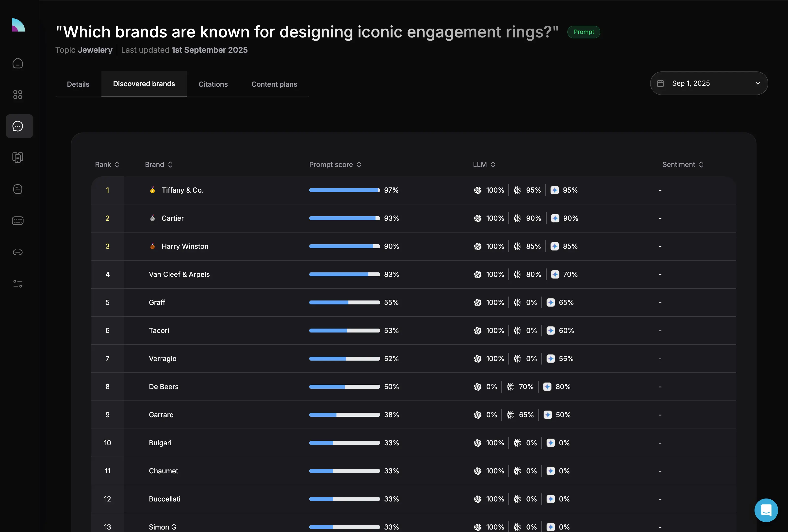This screenshot has width=788, height=532.
Task: Click the Perplexity icon in Harry Winston row
Action: (517, 247)
